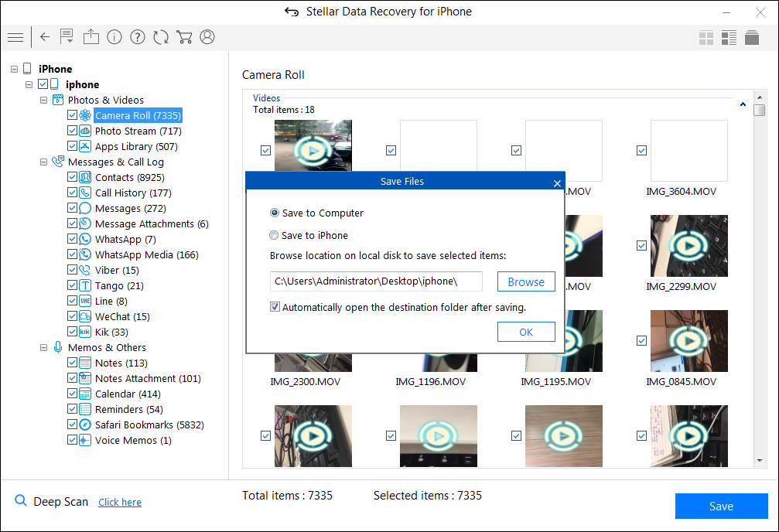Viewport: 779px width, 532px height.
Task: Click the Kik icon in tree
Action: coord(85,332)
